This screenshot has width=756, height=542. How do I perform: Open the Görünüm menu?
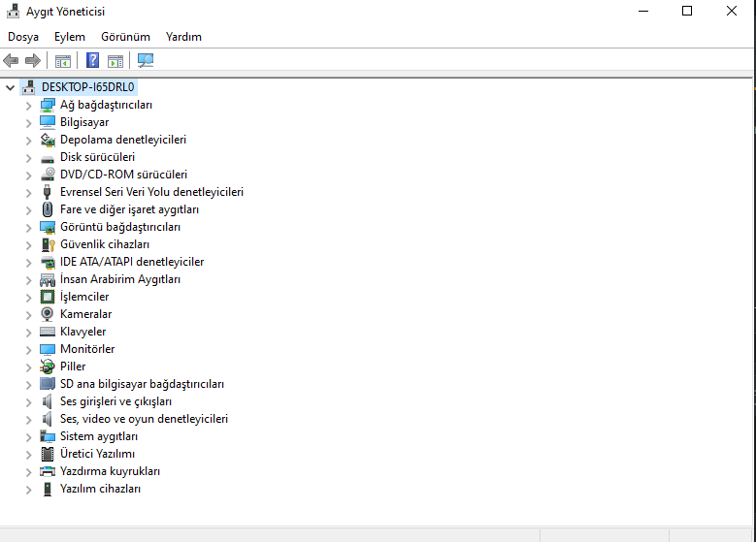[x=125, y=37]
